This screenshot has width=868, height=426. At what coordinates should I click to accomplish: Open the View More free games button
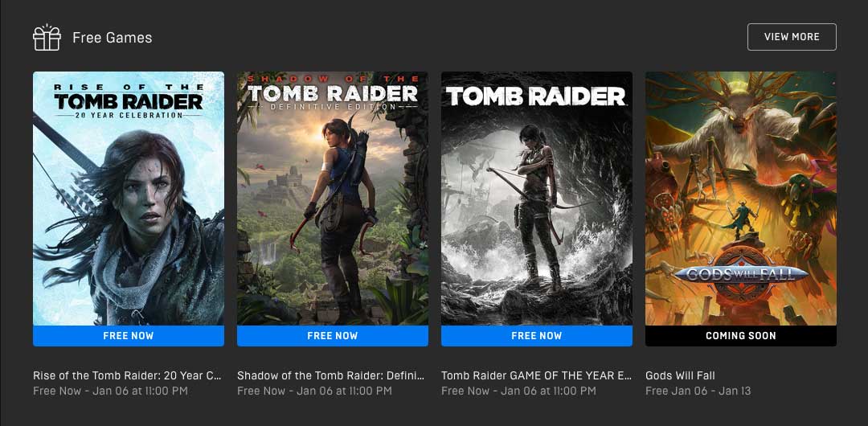pyautogui.click(x=792, y=36)
